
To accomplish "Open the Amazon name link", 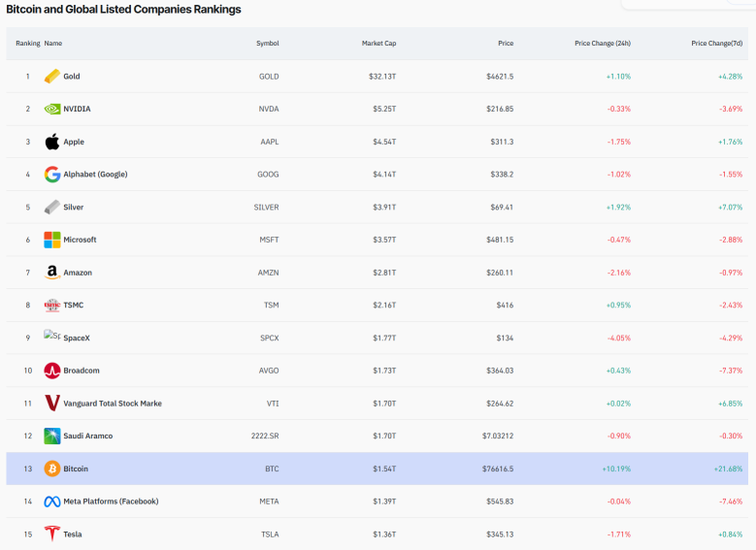I will click(78, 273).
